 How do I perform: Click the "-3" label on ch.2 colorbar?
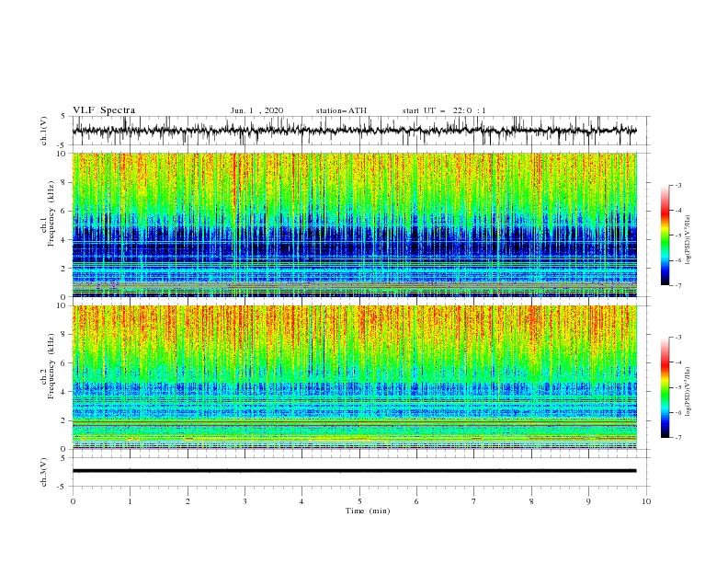(677, 338)
